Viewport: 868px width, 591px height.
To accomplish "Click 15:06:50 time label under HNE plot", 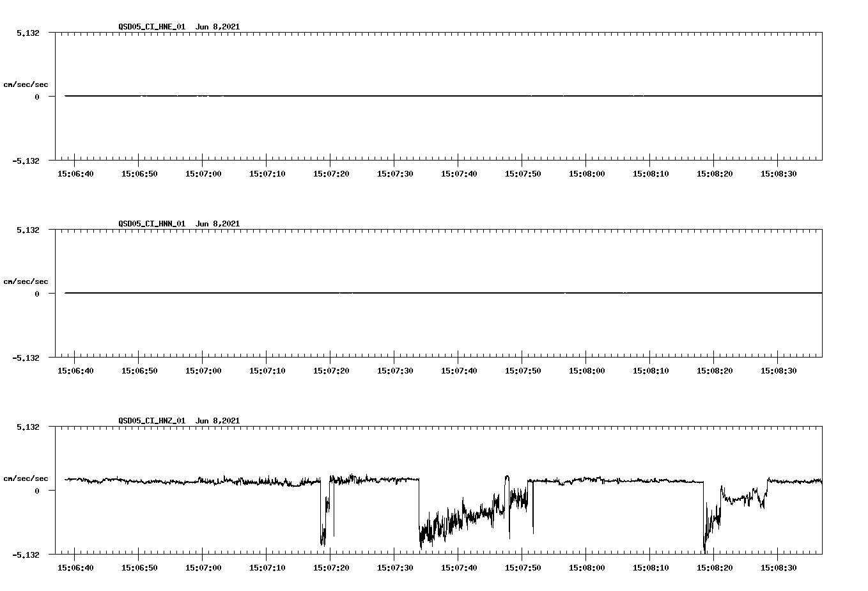I will [139, 174].
